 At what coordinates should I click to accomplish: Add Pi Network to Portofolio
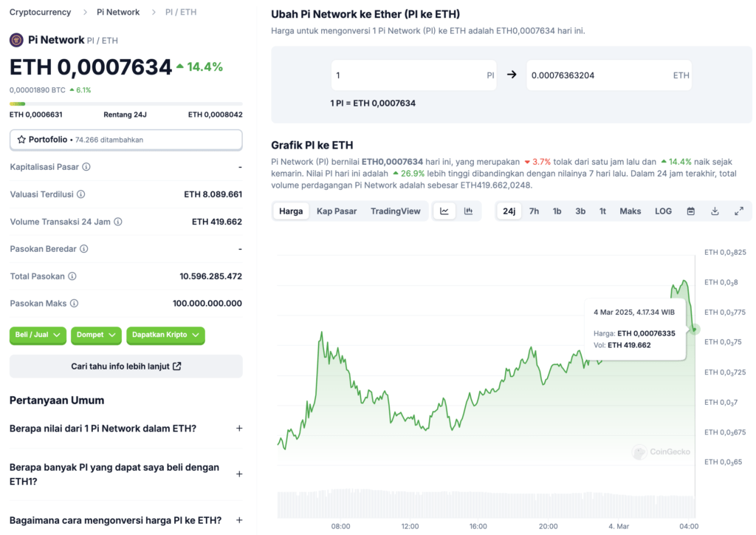tap(126, 140)
